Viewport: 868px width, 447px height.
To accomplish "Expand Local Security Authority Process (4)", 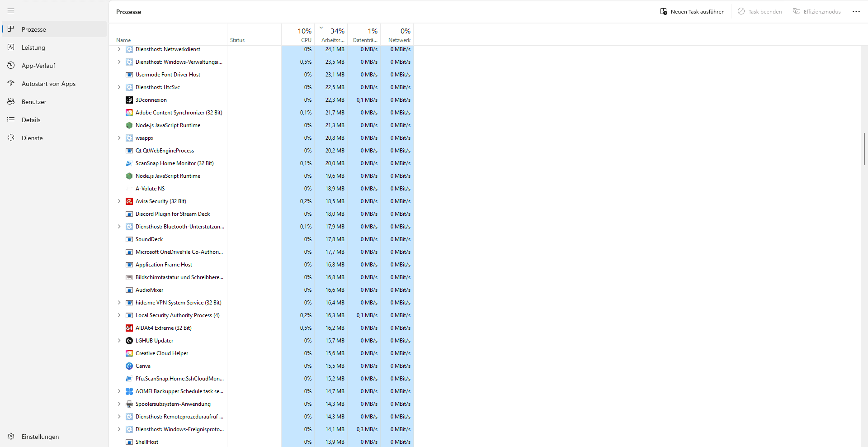I will click(119, 315).
